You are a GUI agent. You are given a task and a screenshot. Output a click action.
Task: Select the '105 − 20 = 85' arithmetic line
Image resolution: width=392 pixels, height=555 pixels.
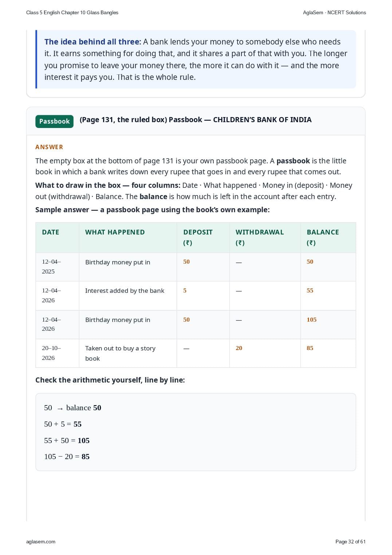tap(67, 457)
